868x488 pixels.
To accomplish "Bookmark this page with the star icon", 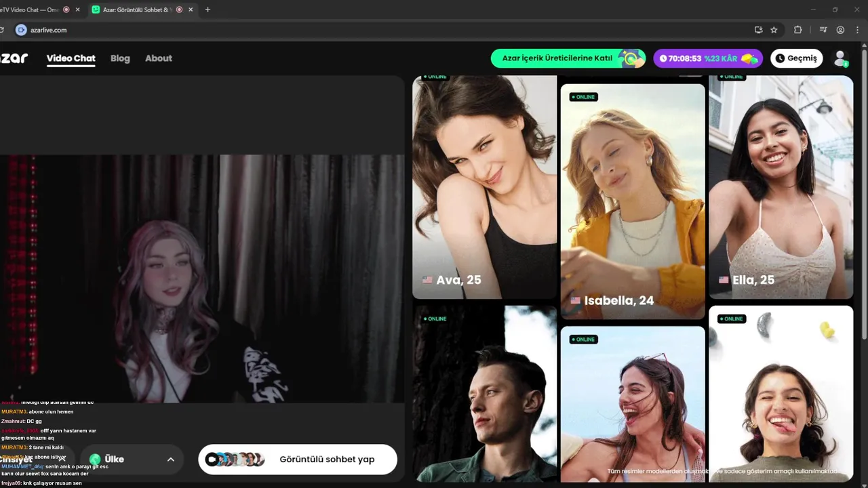I will 774,30.
